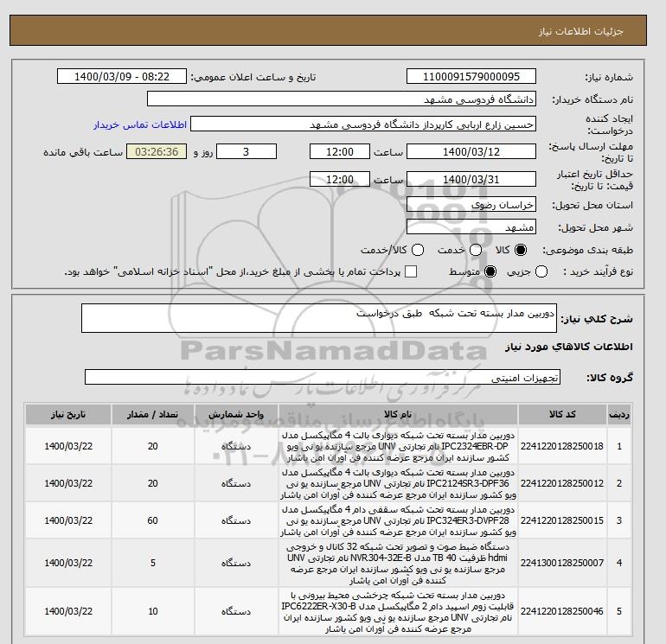Click the کد کالا column header

562,415
